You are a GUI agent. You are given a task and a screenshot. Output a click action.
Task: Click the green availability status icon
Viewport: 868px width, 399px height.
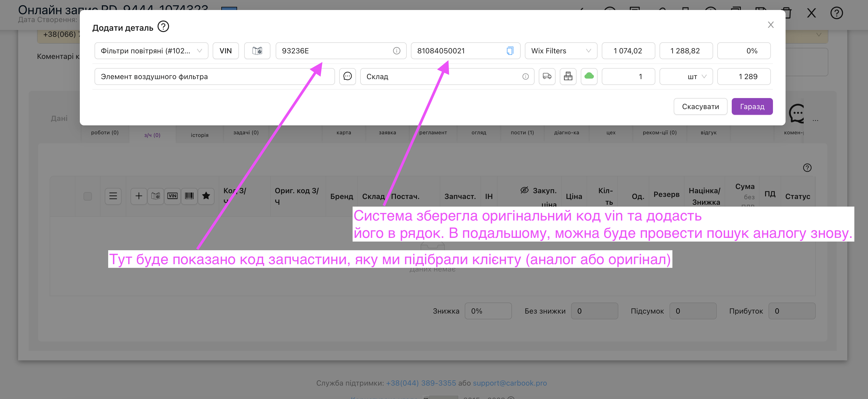pyautogui.click(x=589, y=76)
